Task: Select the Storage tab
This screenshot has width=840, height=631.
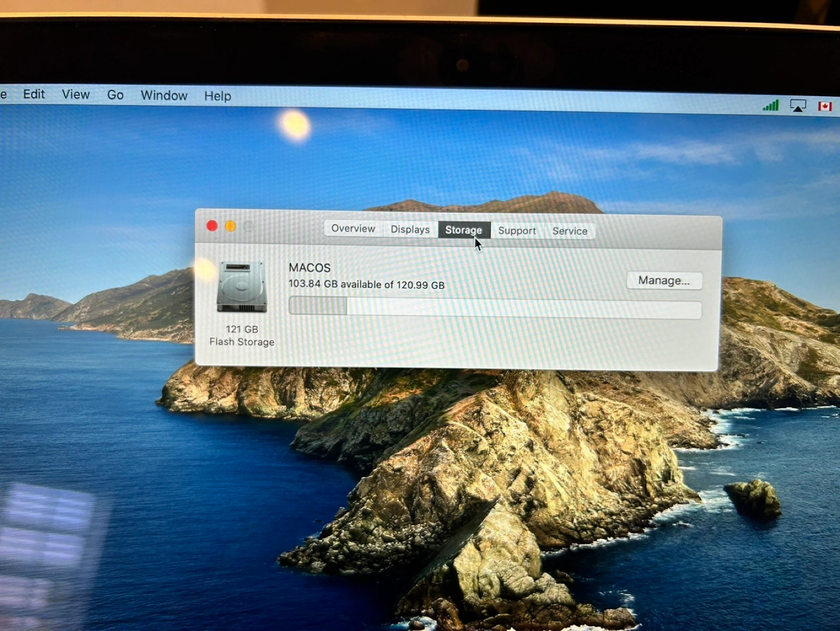Action: click(463, 230)
